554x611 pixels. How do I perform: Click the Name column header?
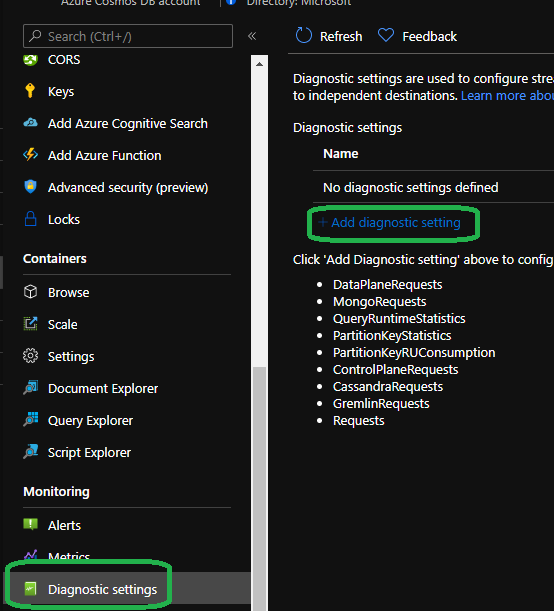pyautogui.click(x=341, y=154)
